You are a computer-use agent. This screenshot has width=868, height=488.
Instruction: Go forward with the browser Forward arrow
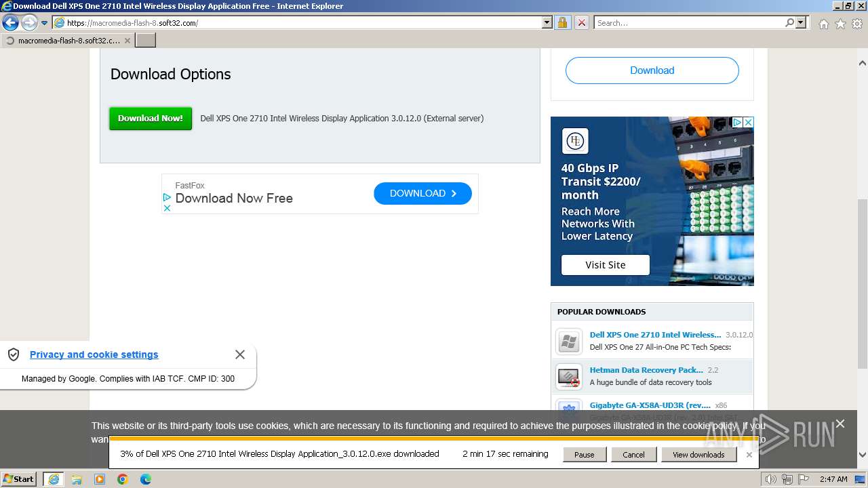point(29,22)
